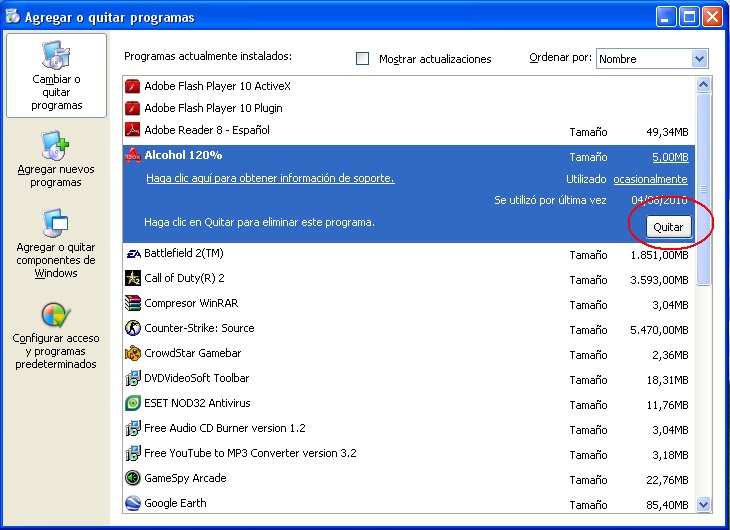This screenshot has height=530, width=730.
Task: Click the Google Earth globe icon
Action: click(x=133, y=503)
